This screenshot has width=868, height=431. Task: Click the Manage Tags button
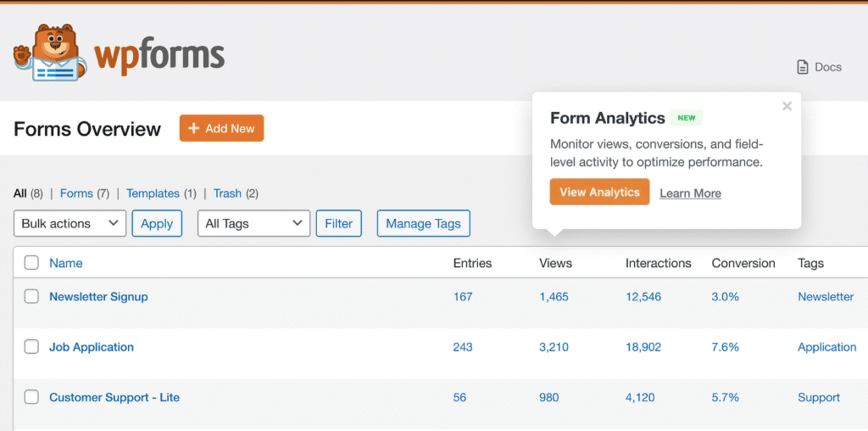click(x=424, y=223)
